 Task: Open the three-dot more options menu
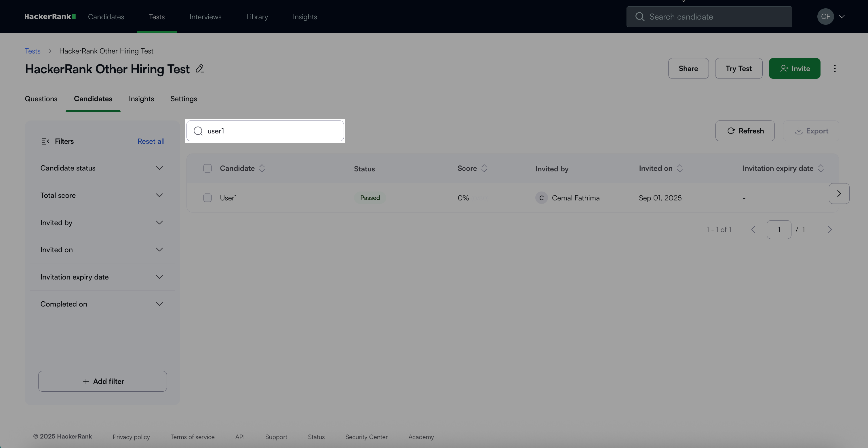pyautogui.click(x=835, y=69)
